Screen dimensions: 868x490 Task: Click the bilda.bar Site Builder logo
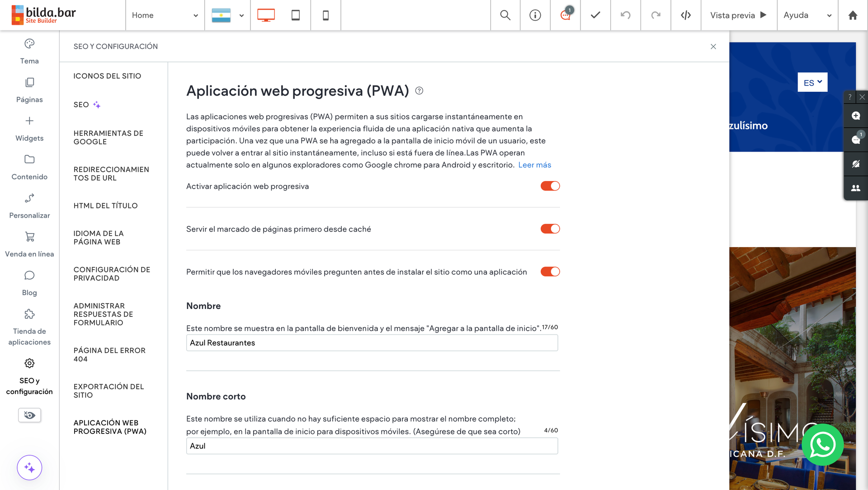click(44, 15)
